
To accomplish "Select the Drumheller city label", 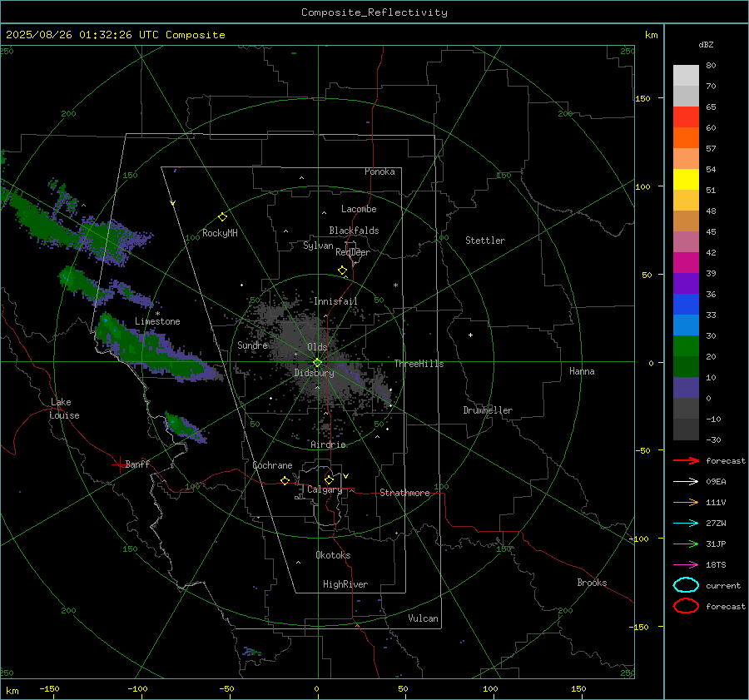I will [488, 410].
